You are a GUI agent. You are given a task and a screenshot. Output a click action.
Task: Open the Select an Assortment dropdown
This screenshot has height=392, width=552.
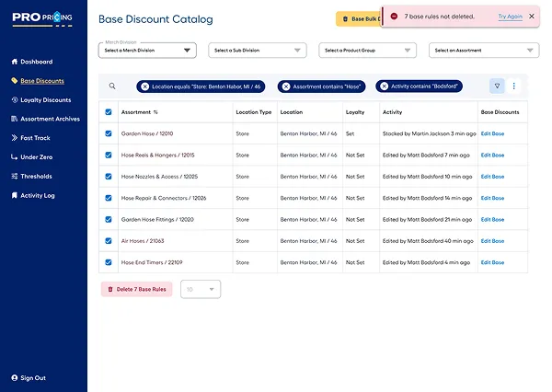[484, 51]
